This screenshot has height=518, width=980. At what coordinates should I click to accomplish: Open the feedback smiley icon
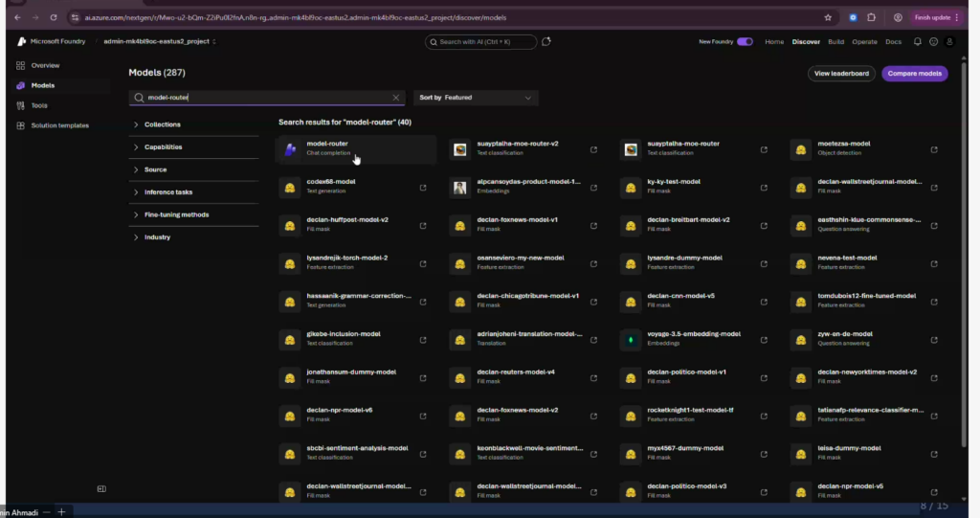[933, 42]
